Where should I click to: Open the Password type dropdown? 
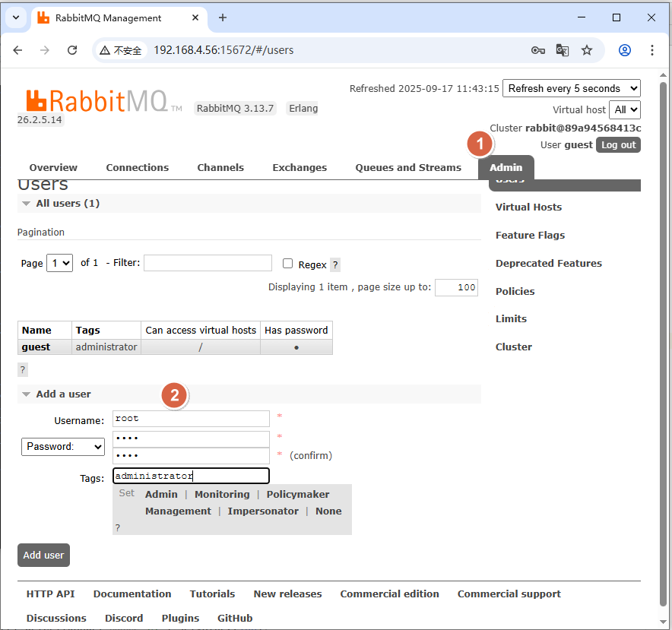pos(63,447)
